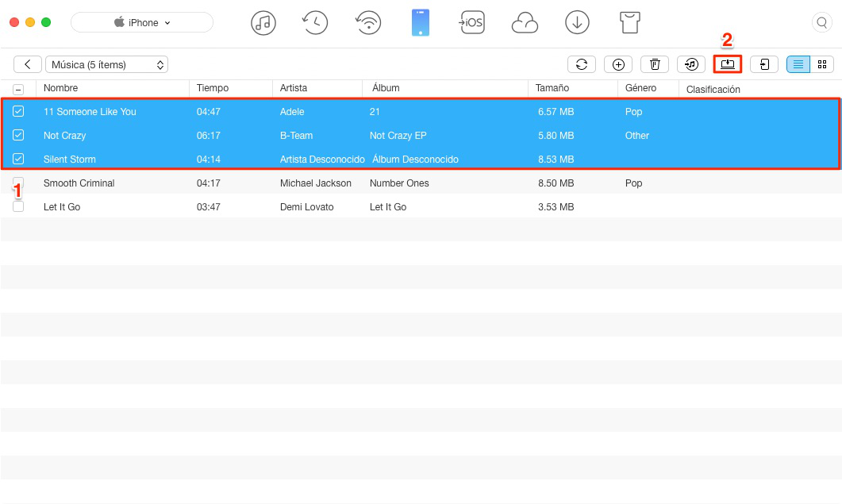Click artist Michael Jackson cell

click(x=316, y=183)
